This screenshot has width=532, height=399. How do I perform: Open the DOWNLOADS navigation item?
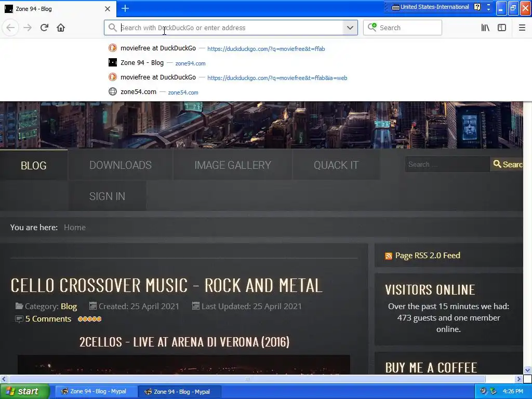tap(121, 165)
